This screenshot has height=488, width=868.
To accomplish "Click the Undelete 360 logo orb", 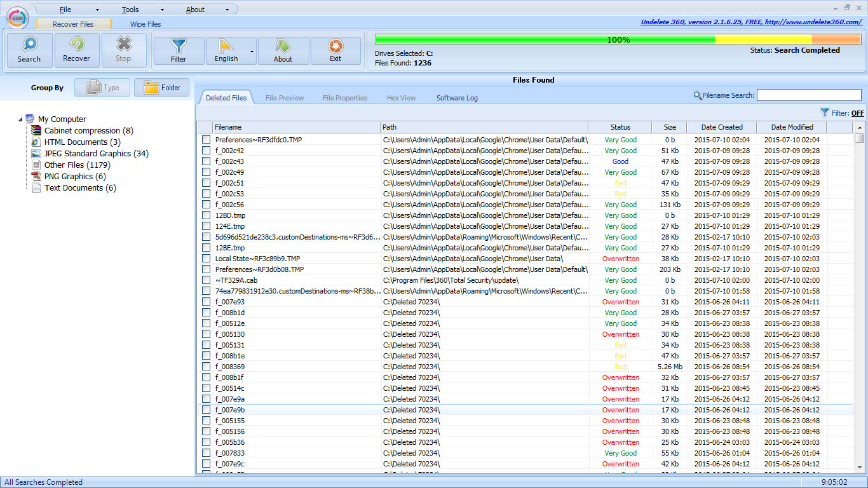I will pos(18,17).
